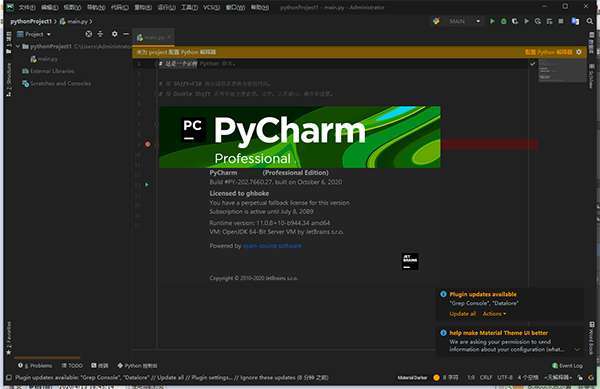Open the 运行 (Run) menu
600x389 pixels.
pyautogui.click(x=166, y=7)
